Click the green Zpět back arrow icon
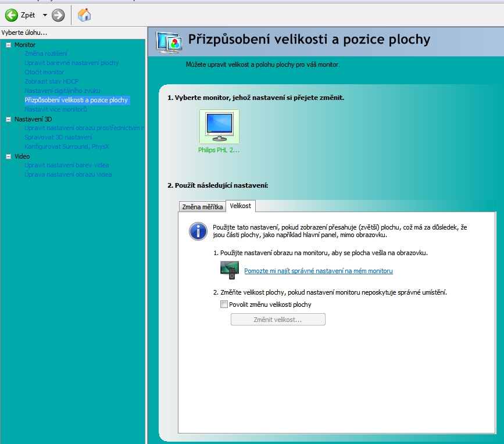 pyautogui.click(x=12, y=15)
